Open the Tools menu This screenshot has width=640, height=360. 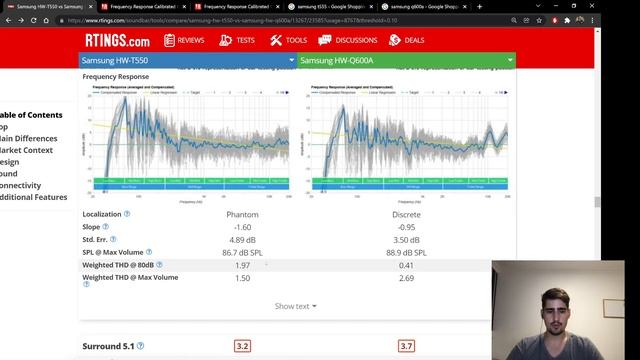point(288,40)
